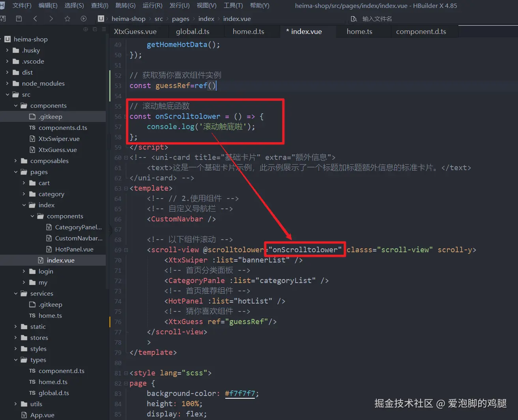This screenshot has width=518, height=420.
Task: Fold the page rule at line 82
Action: click(126, 383)
